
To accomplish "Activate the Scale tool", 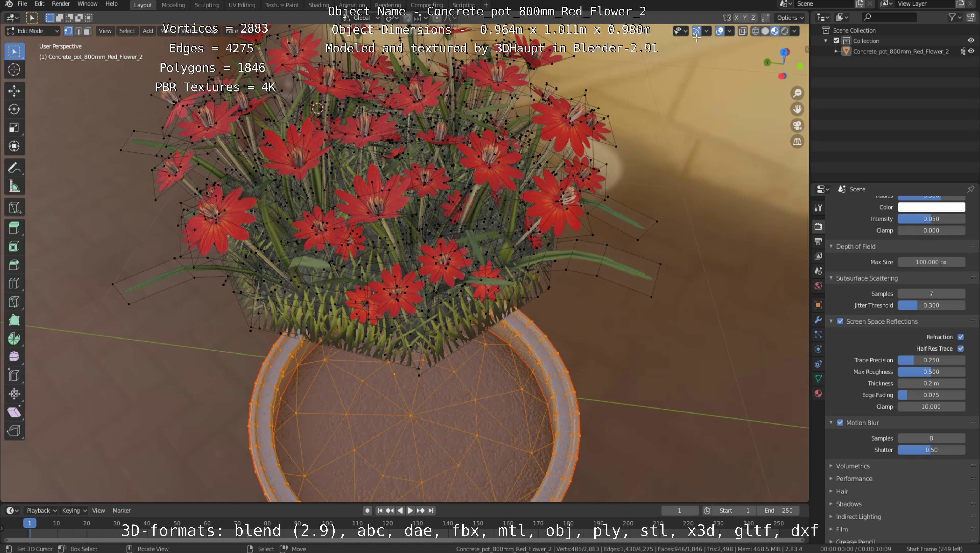I will tap(14, 127).
